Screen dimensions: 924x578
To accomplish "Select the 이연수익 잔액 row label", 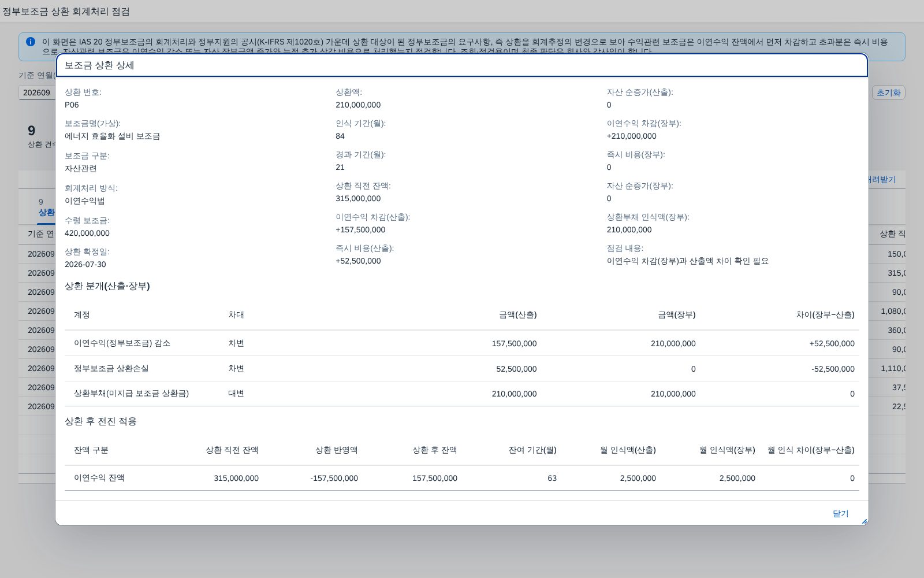I will tap(99, 478).
